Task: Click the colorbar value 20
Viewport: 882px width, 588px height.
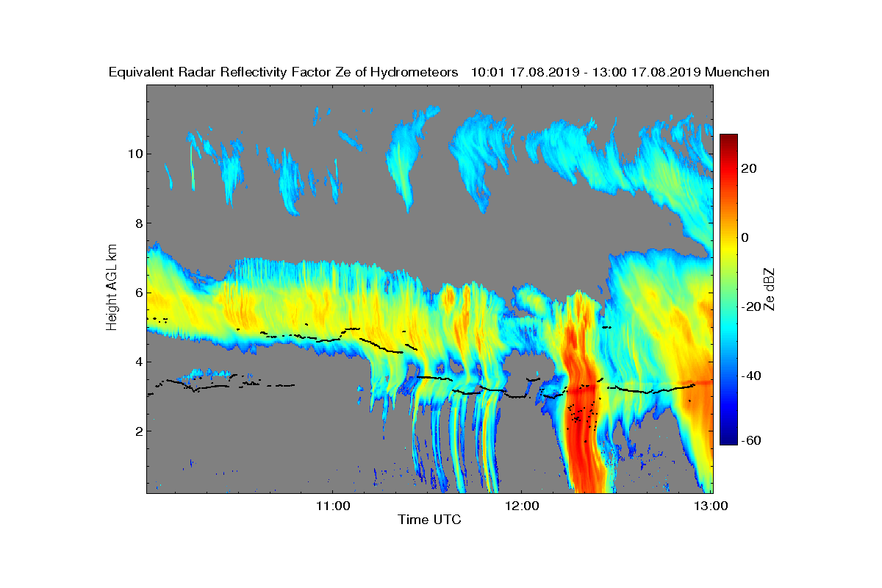Action: [x=750, y=168]
